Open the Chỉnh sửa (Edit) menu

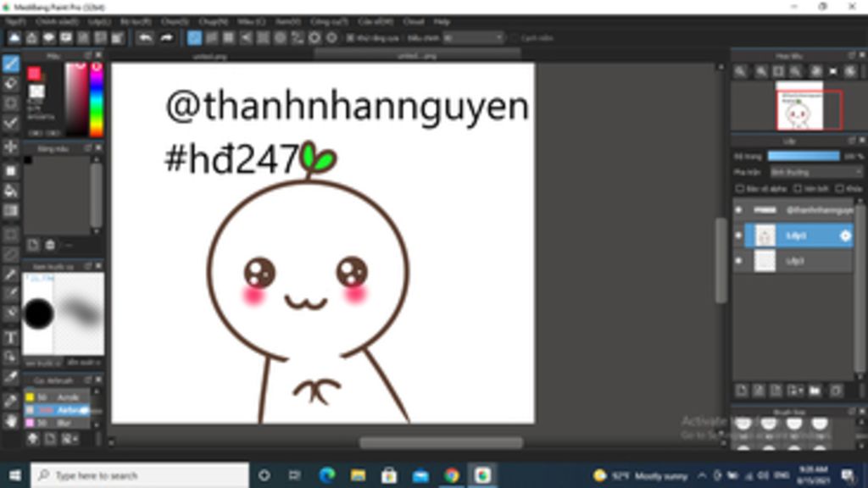[x=57, y=21]
